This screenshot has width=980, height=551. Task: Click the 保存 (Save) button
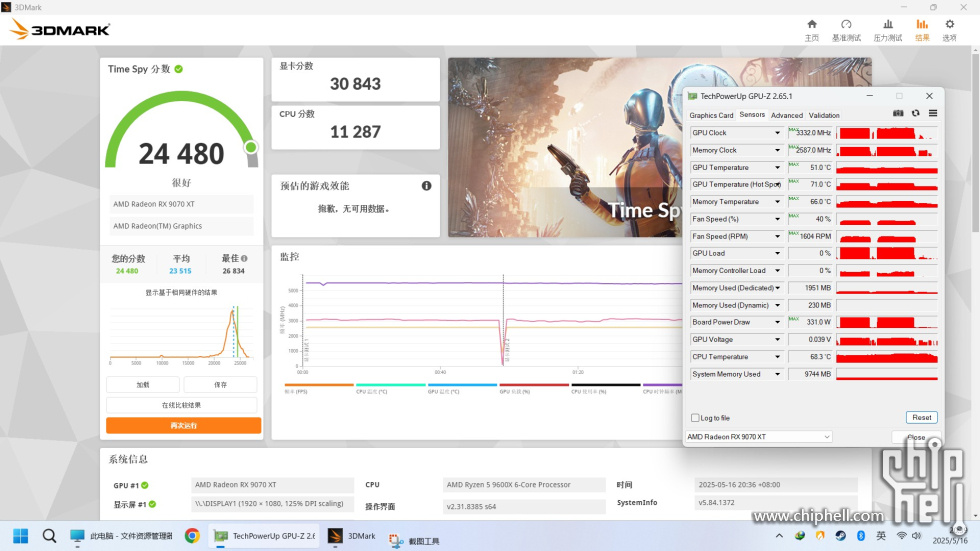pyautogui.click(x=221, y=385)
